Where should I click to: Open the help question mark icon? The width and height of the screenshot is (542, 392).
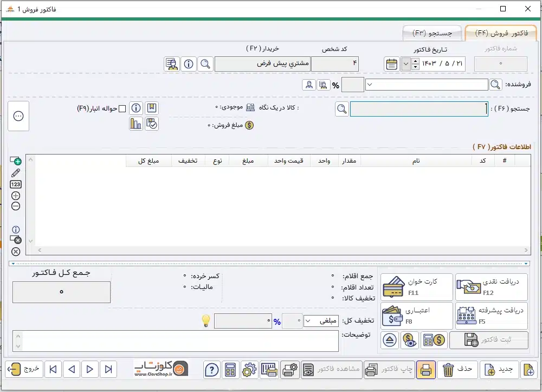[211, 370]
